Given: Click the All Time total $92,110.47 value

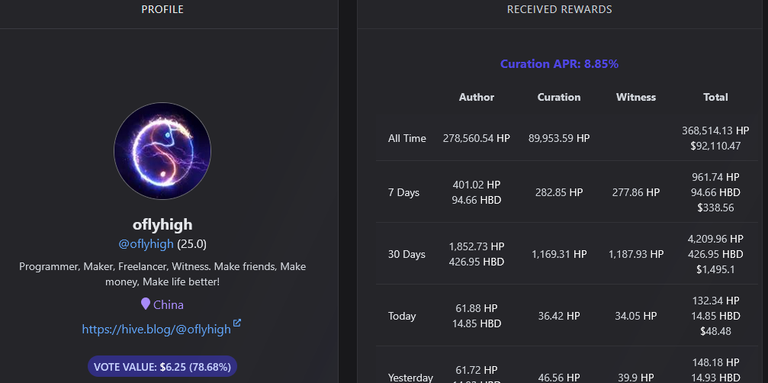Looking at the screenshot, I should (716, 146).
